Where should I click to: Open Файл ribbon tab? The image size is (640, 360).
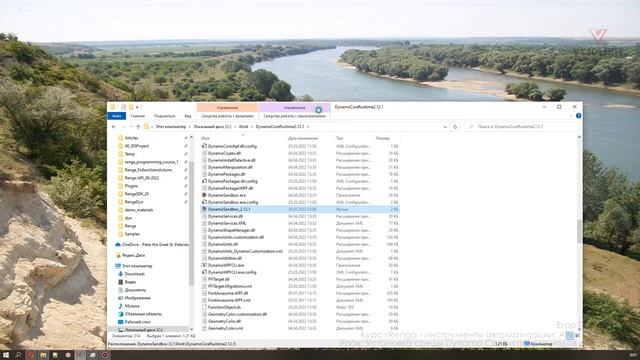point(116,116)
